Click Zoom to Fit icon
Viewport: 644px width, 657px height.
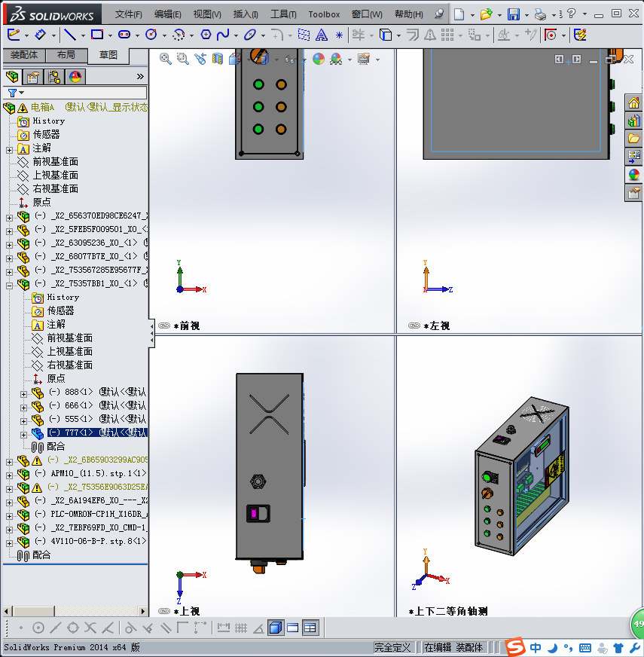click(x=166, y=59)
